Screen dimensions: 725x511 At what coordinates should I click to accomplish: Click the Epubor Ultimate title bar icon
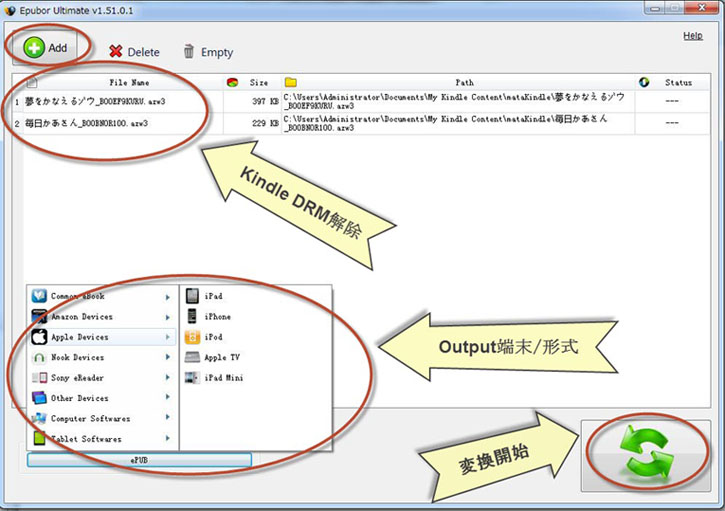(10, 10)
